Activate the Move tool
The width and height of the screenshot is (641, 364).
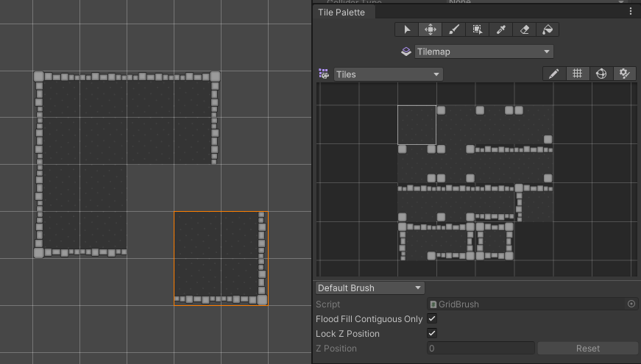[430, 29]
